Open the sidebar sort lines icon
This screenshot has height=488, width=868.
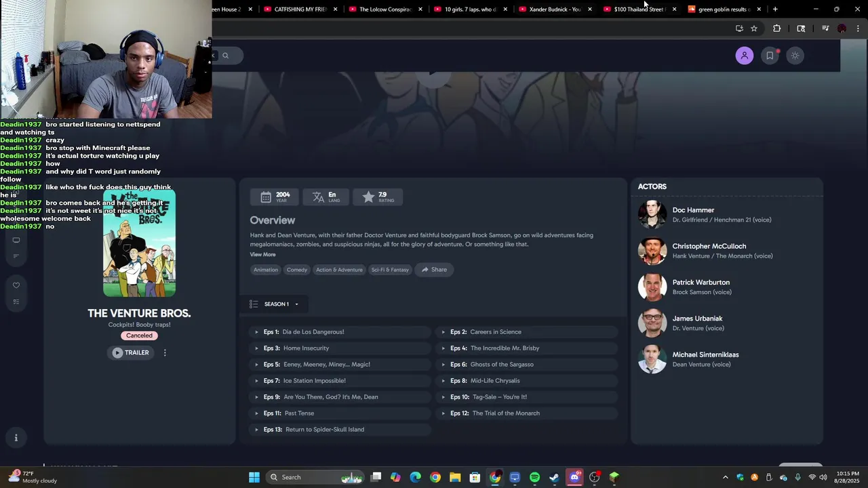pyautogui.click(x=16, y=256)
